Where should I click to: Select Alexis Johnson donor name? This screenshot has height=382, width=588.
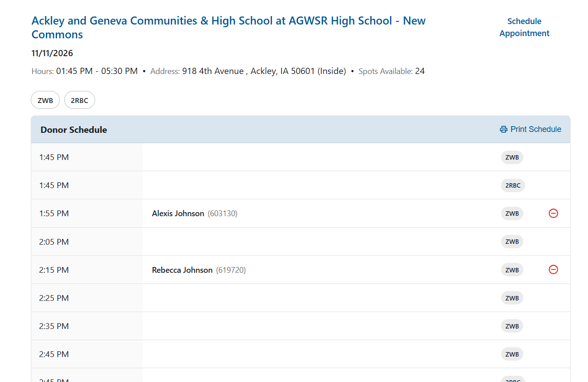coord(178,214)
